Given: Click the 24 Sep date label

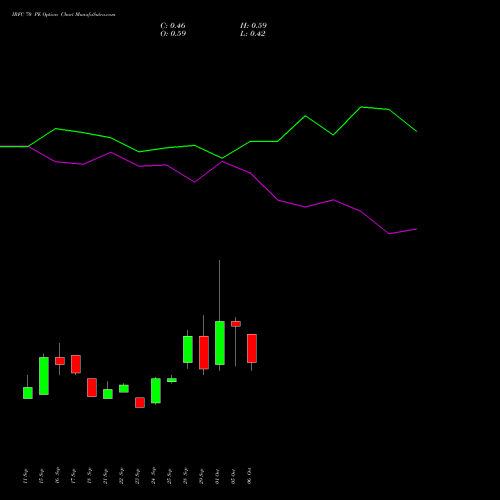Looking at the screenshot, I should (x=153, y=476).
